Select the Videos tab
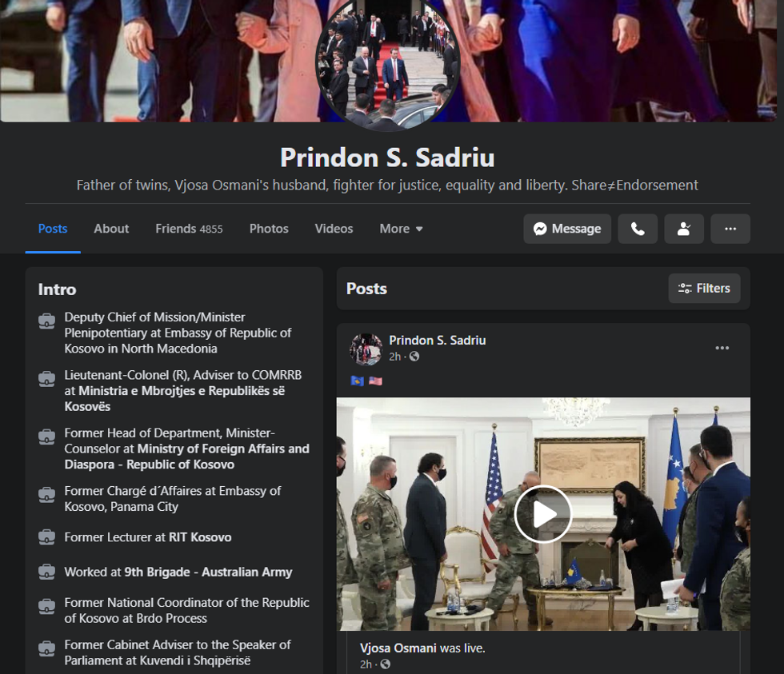The height and width of the screenshot is (674, 784). tap(334, 229)
